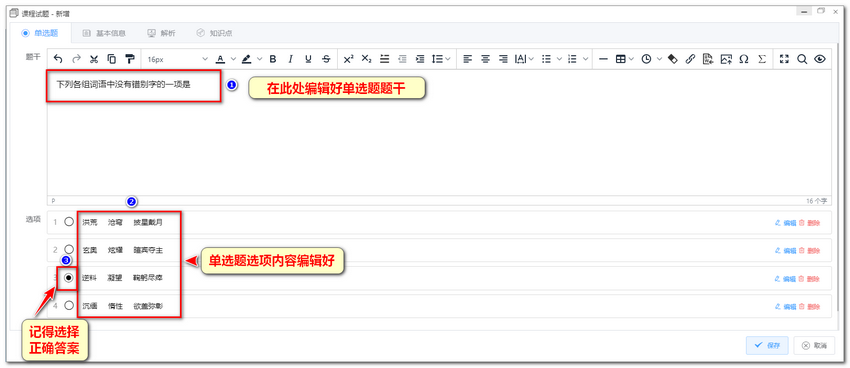
Task: Open the formula editor with the Σ icon
Action: pyautogui.click(x=762, y=59)
